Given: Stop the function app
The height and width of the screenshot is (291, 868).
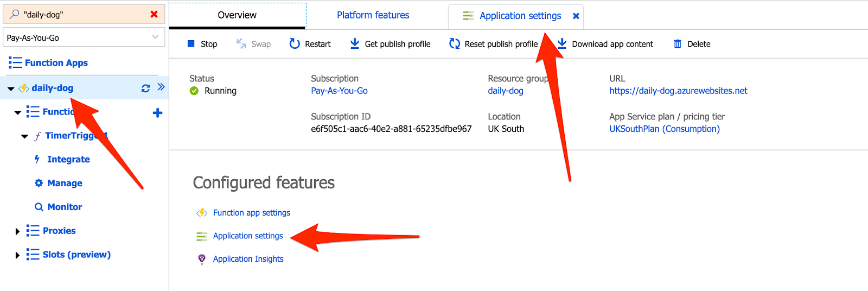Looking at the screenshot, I should (x=202, y=44).
